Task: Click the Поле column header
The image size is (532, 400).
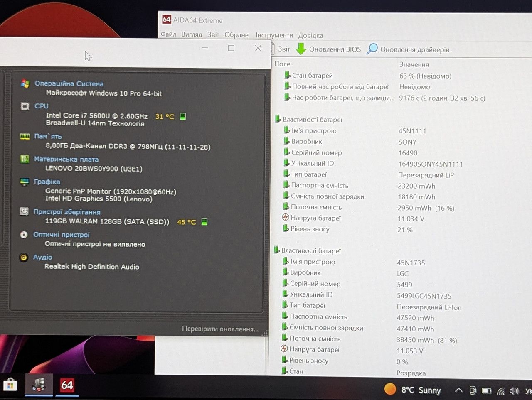Action: click(282, 64)
